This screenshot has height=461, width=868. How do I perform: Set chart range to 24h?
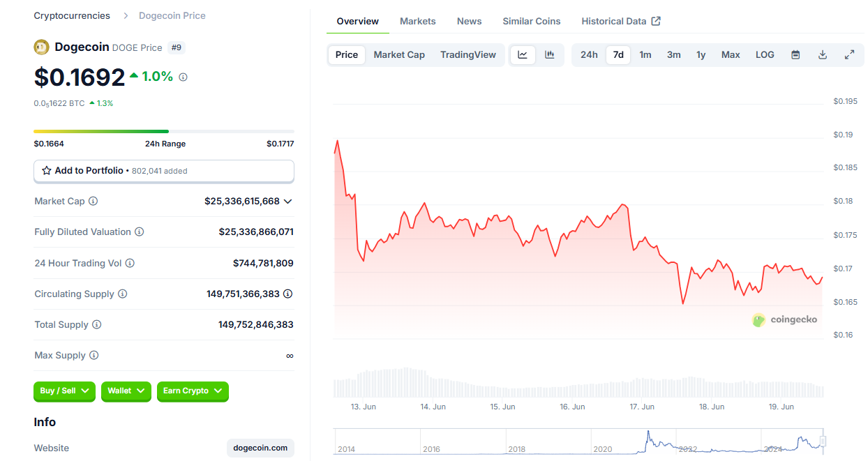tap(589, 54)
